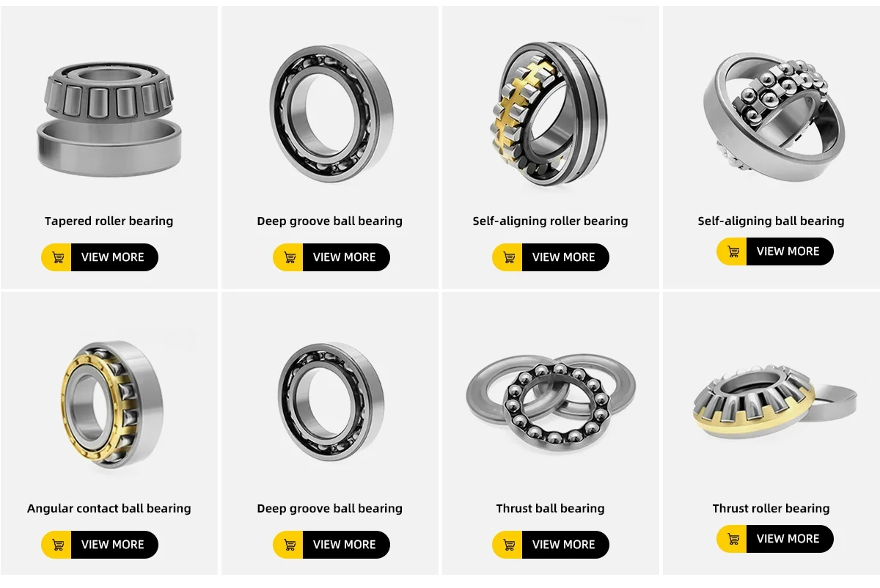The image size is (880, 588).
Task: Open the Angular contact ball bearing title link
Action: click(109, 508)
